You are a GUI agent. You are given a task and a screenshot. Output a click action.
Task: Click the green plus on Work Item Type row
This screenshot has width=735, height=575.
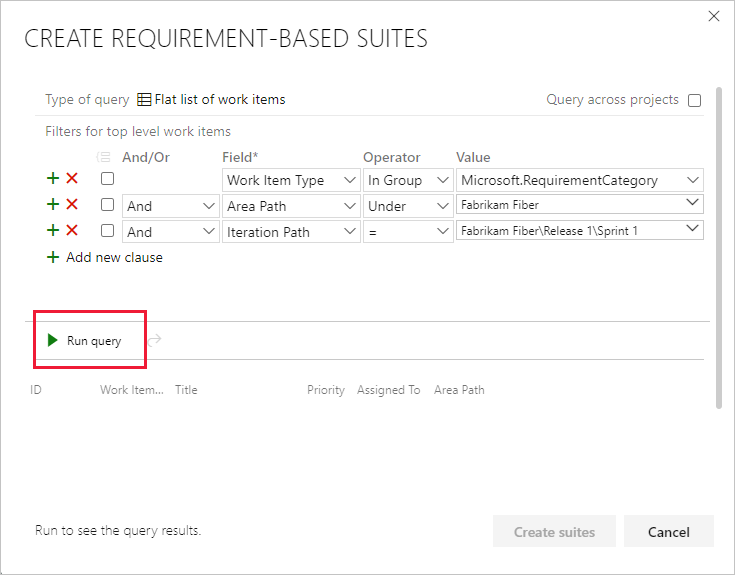click(53, 179)
